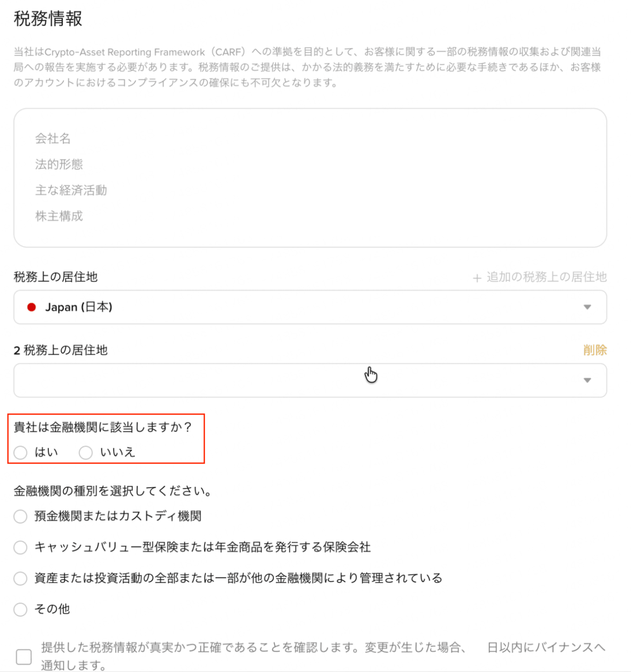This screenshot has width=631, height=672.
Task: Click the 主な経済活動 row
Action: [71, 190]
